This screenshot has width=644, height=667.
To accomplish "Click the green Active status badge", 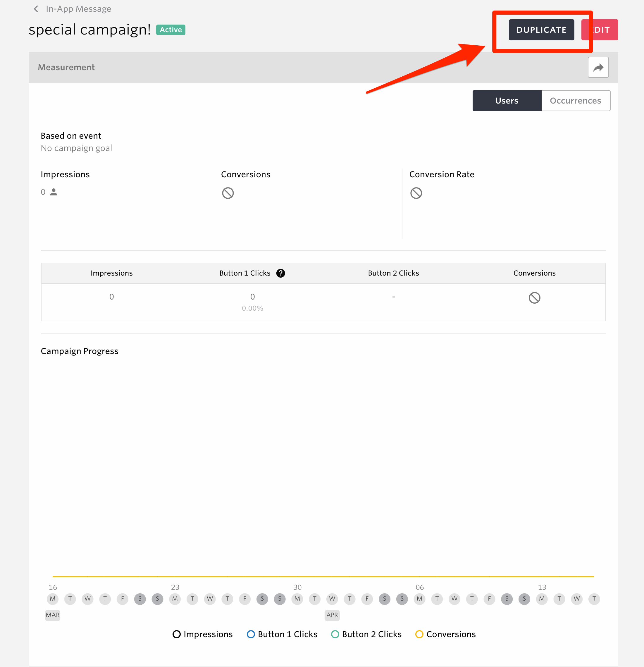I will (x=171, y=30).
